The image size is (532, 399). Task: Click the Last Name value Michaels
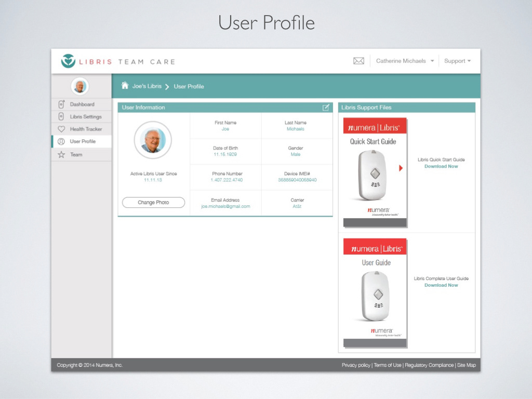(296, 129)
